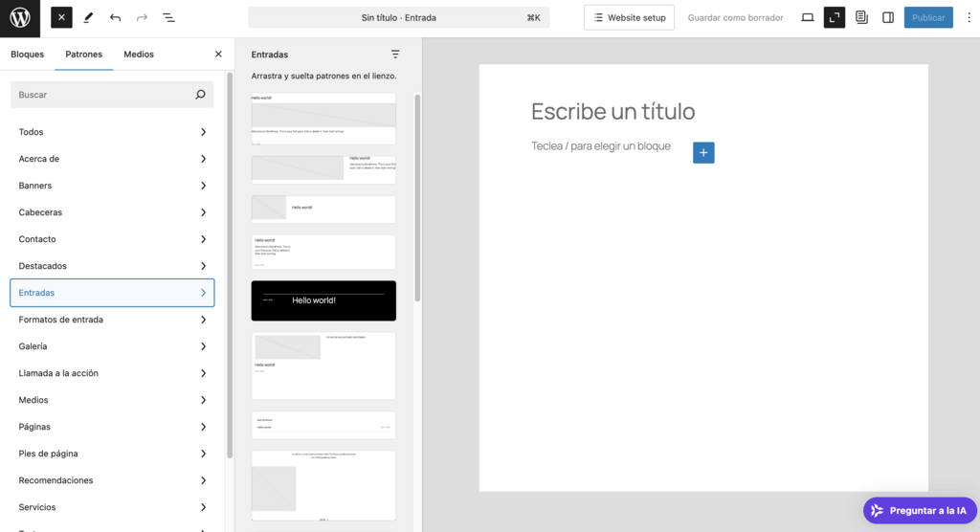Close the block inserter with X toggle
The image size is (980, 532).
(x=61, y=17)
